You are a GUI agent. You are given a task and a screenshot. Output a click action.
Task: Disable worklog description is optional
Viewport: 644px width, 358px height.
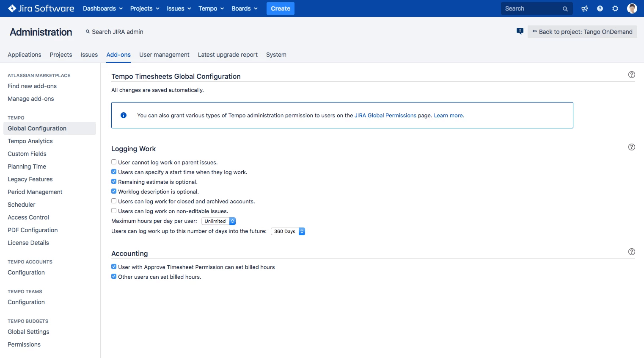click(x=113, y=191)
